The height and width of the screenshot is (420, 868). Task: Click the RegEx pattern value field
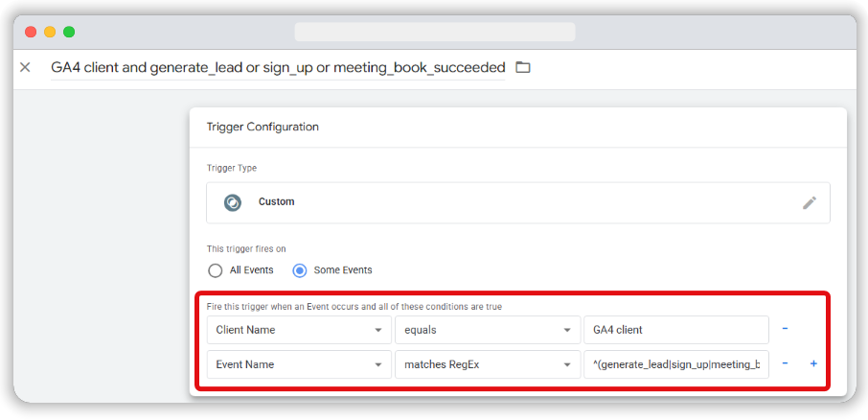click(676, 364)
